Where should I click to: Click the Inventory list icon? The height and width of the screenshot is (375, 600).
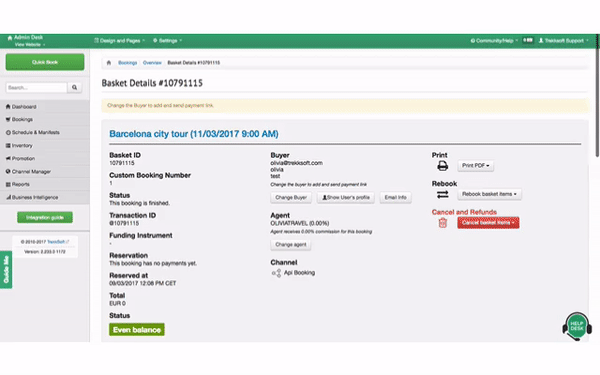tap(8, 145)
